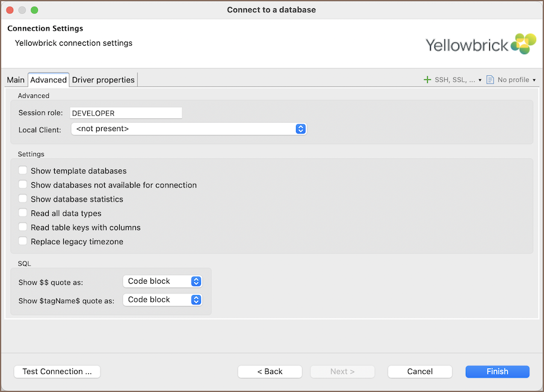Viewport: 544px width, 392px height.
Task: Go back with the Back button
Action: (270, 372)
